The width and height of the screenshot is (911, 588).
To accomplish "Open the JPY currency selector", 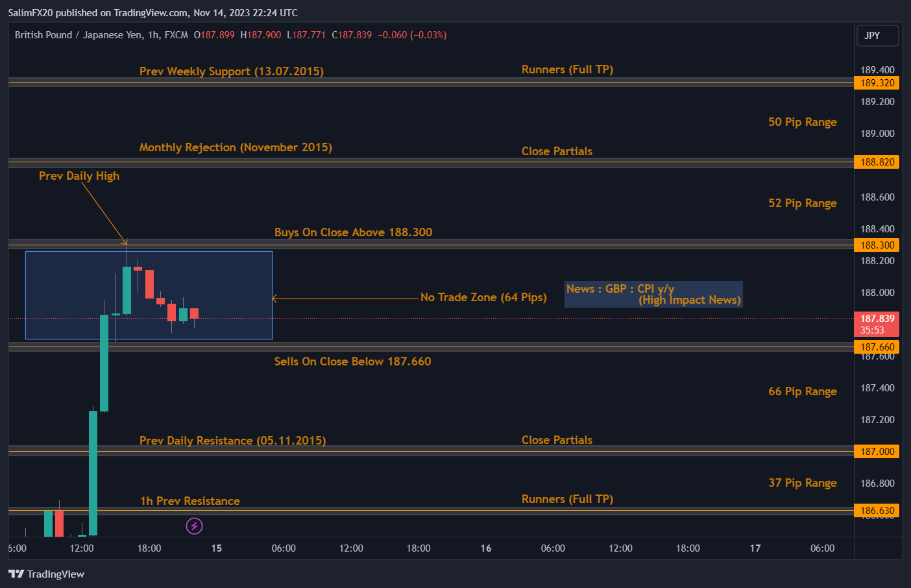I will click(x=878, y=36).
